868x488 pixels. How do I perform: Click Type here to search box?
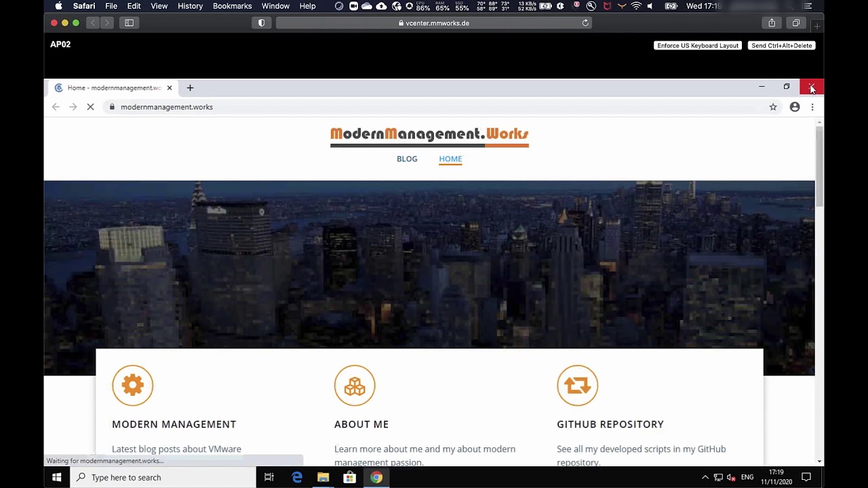pos(163,477)
